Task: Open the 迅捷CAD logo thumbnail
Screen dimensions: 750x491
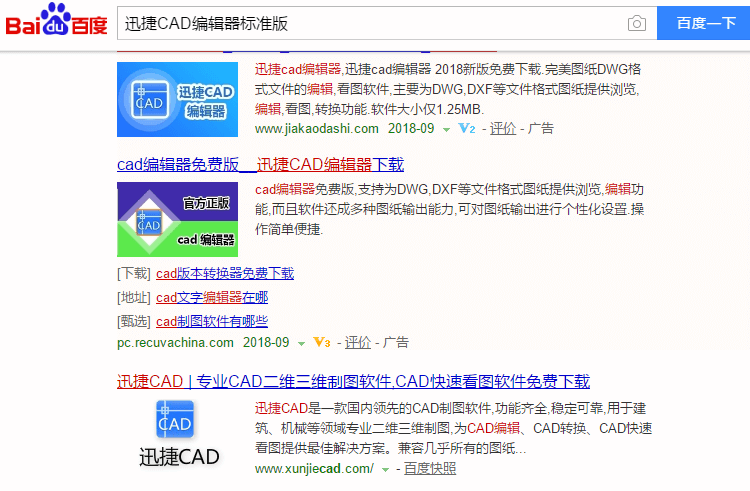Action: click(178, 434)
